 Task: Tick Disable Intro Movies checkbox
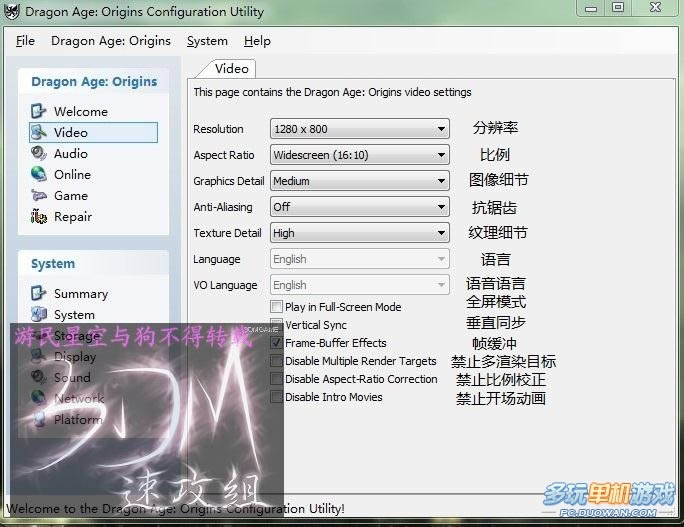point(276,397)
